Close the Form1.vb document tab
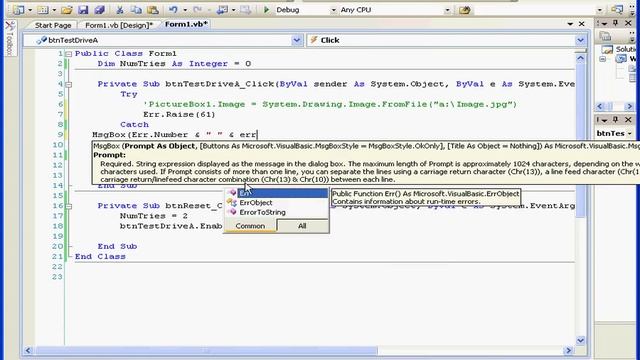Screen dimensions: 640x360 click(582, 24)
